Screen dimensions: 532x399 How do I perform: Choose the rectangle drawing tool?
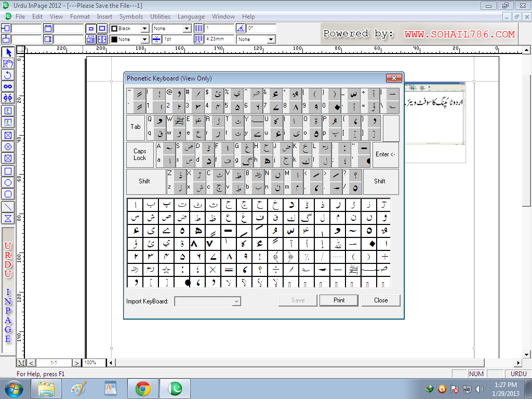click(x=8, y=171)
